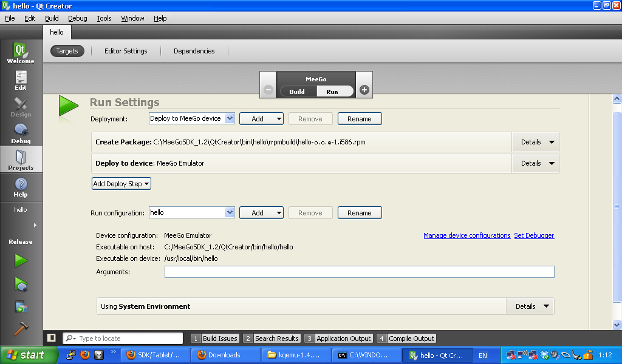Image resolution: width=622 pixels, height=364 pixels.
Task: Open the Tools menu
Action: point(104,18)
